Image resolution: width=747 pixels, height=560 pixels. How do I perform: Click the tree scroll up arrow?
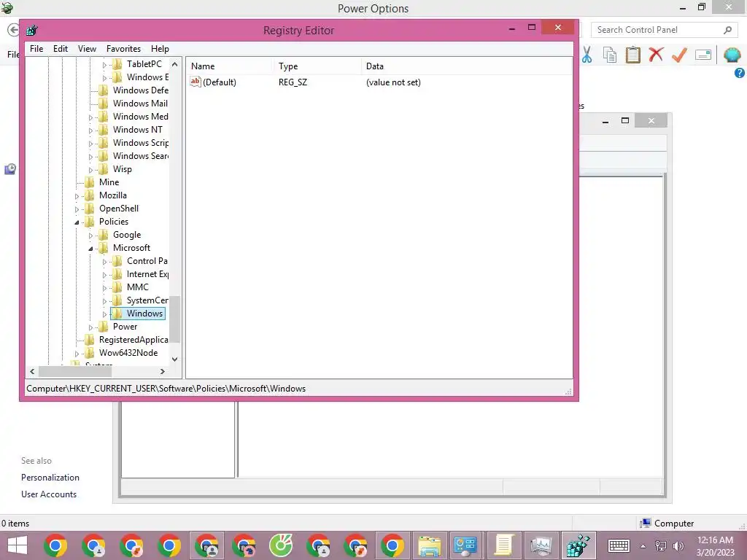coord(175,64)
